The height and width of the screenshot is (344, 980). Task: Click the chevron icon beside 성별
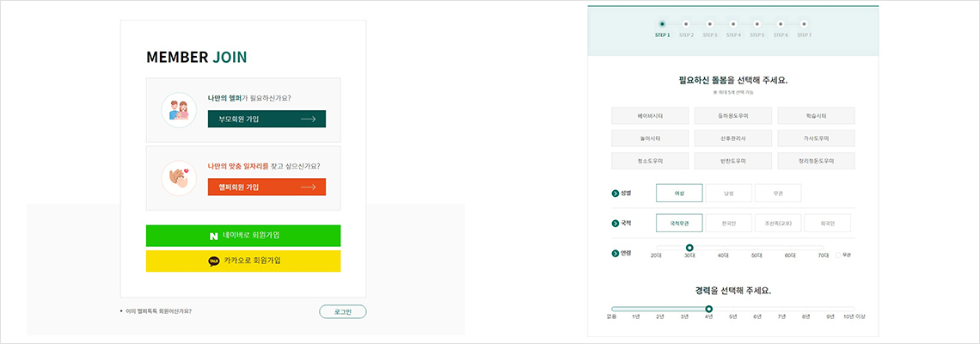[x=615, y=193]
